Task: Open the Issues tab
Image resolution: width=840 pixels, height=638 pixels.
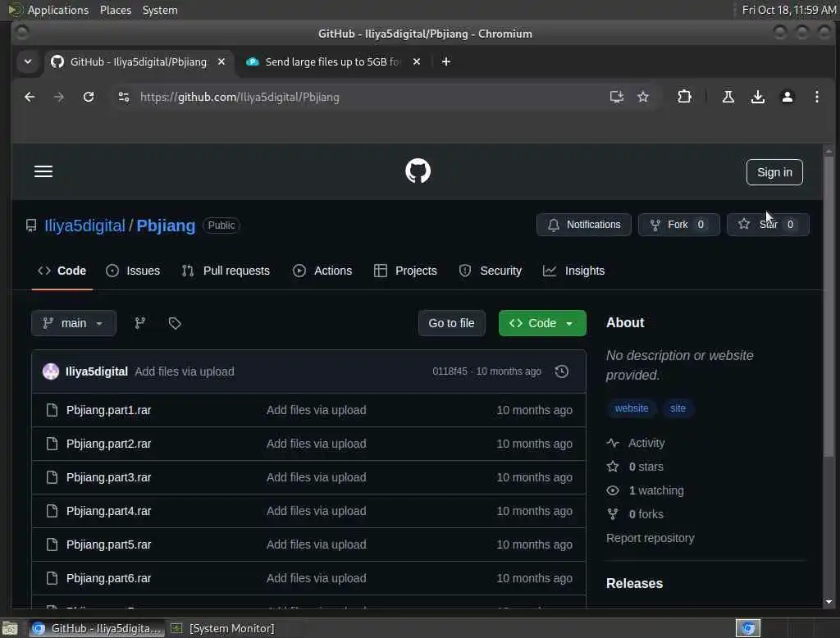Action: click(133, 271)
